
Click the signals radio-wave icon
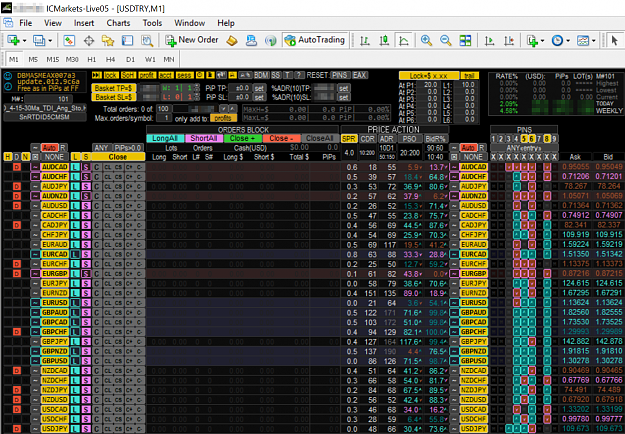tap(271, 40)
